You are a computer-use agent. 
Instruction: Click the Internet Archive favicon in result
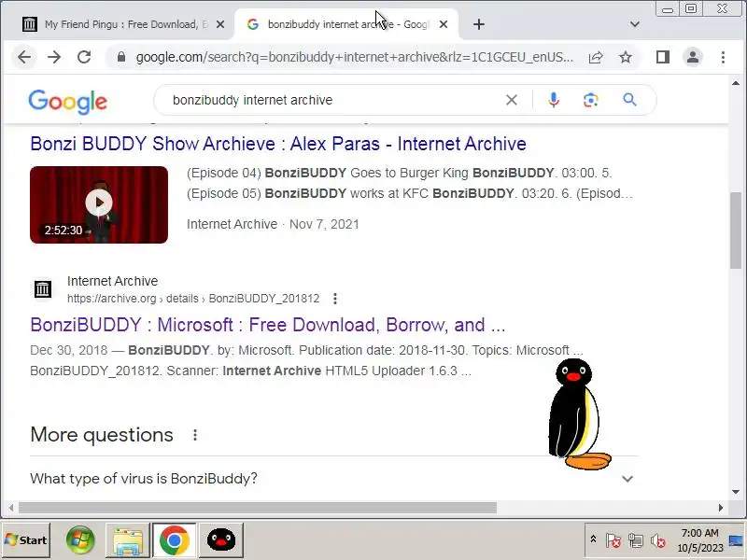(x=42, y=289)
